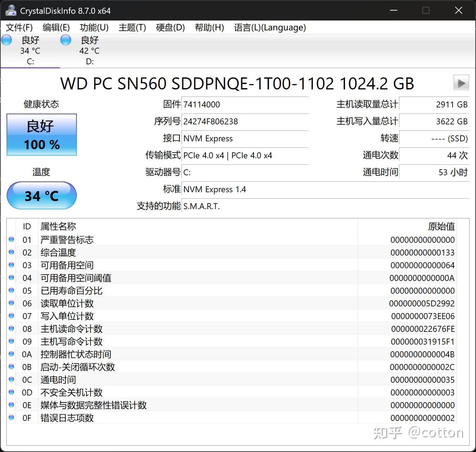Click the status dot for attribute 0D
The width and height of the screenshot is (476, 452).
tap(11, 392)
